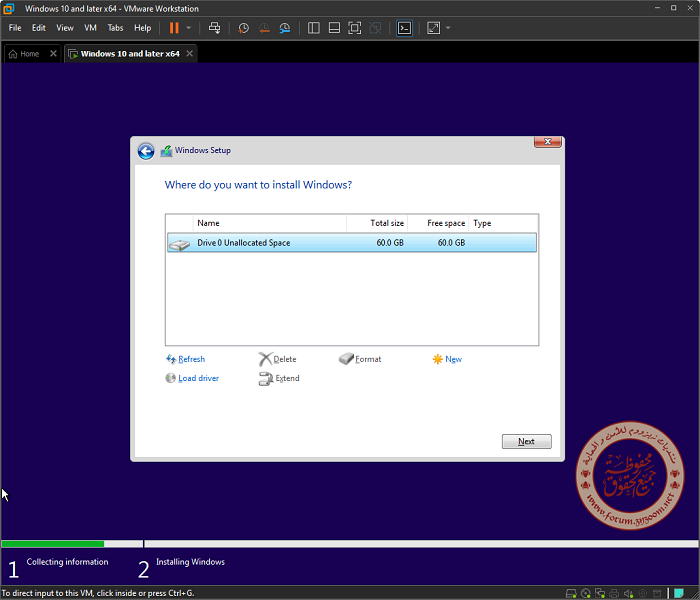Click Delete partition option
This screenshot has width=700, height=600.
coord(277,359)
